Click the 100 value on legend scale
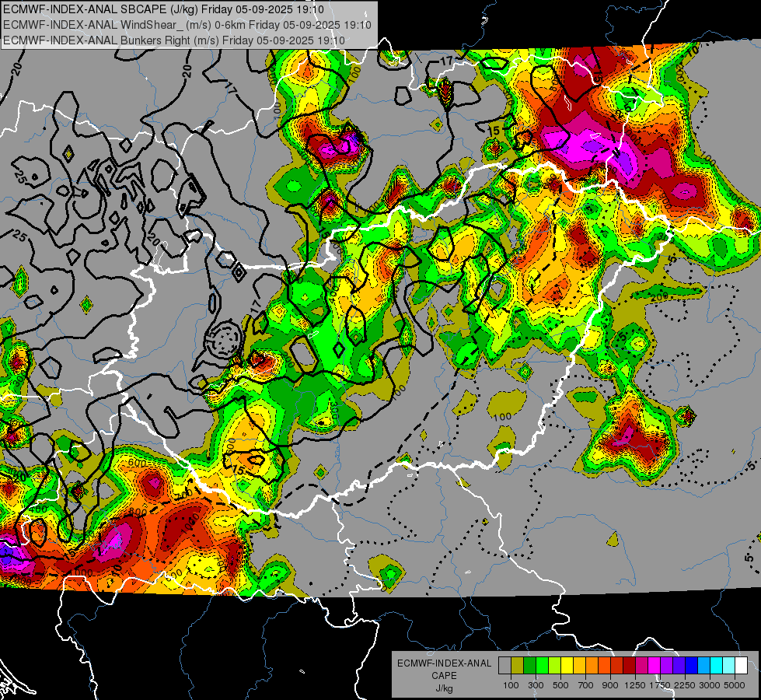This screenshot has height=700, width=761. tap(511, 685)
